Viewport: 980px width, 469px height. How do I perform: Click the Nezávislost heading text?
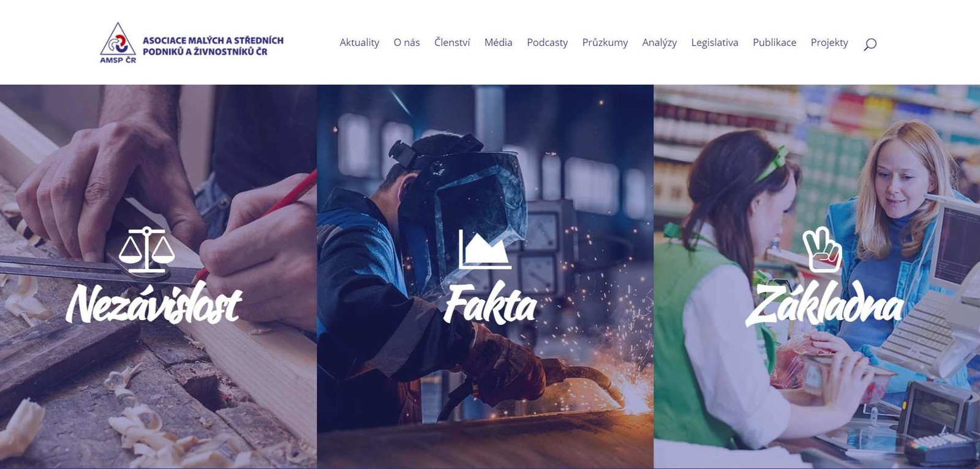click(x=154, y=304)
